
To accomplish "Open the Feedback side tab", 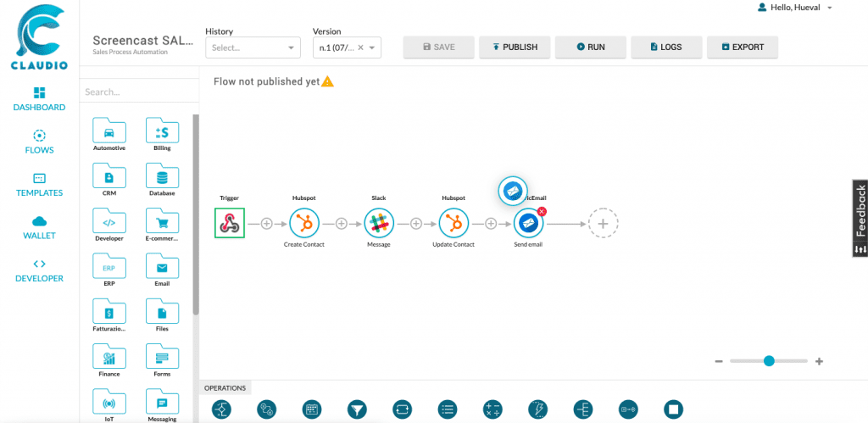I will coord(860,219).
